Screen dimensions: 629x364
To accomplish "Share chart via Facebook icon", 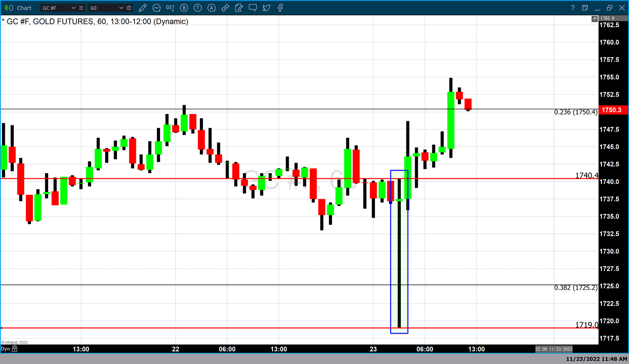I will (x=280, y=8).
